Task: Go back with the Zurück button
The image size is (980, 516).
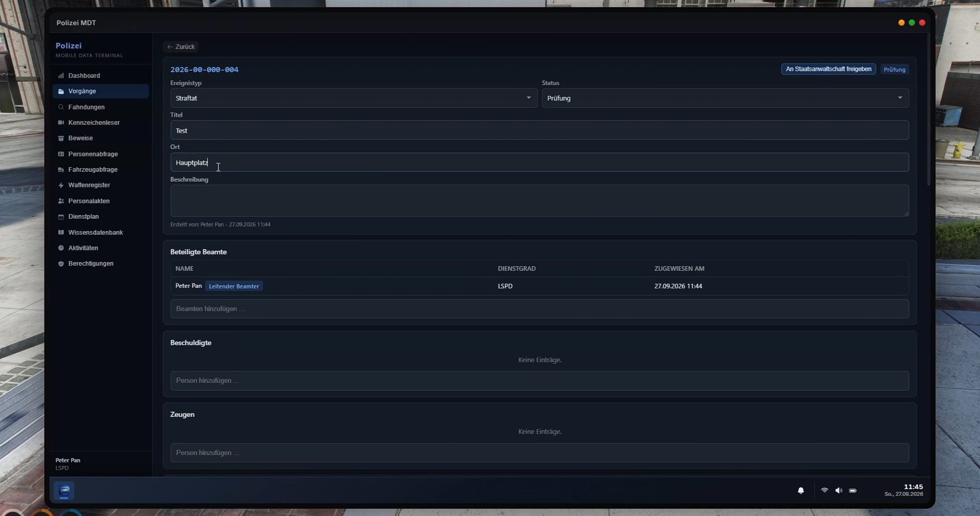Action: pyautogui.click(x=181, y=46)
